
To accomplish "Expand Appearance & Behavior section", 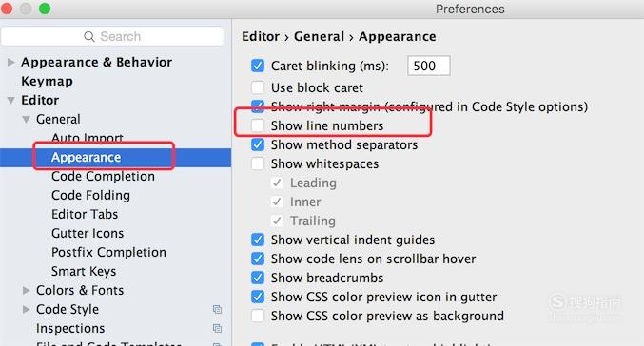I will tap(11, 62).
